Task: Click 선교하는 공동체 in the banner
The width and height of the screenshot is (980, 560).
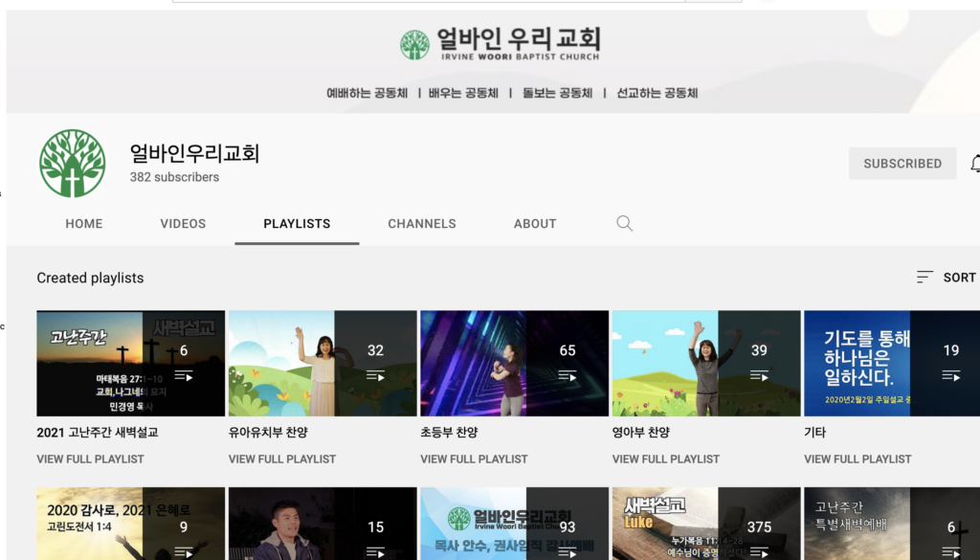Action: [657, 93]
